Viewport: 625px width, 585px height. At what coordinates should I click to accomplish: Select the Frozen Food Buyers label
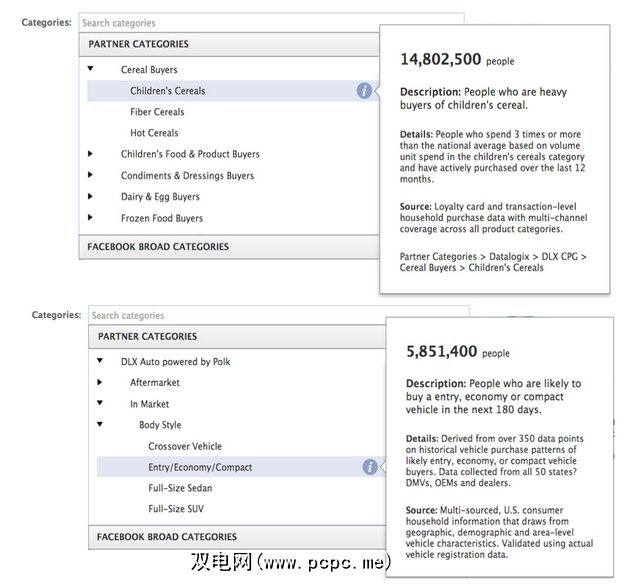tap(162, 218)
